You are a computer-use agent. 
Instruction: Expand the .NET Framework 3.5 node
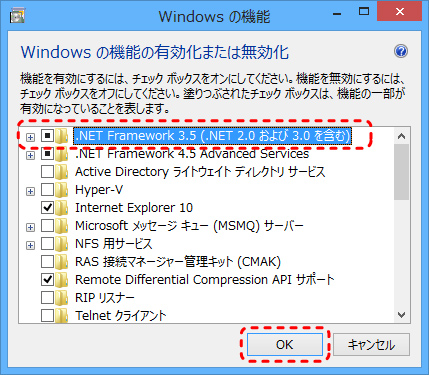coord(30,137)
